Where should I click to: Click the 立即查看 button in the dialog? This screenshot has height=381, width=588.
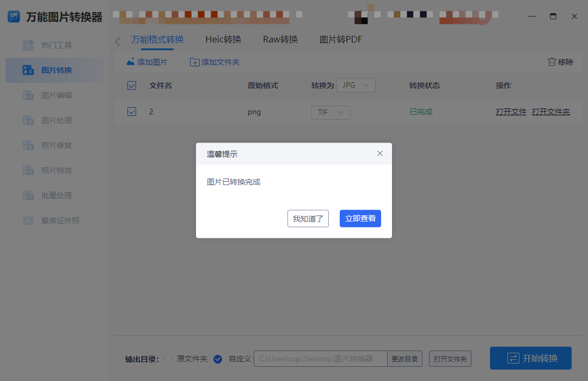(360, 219)
